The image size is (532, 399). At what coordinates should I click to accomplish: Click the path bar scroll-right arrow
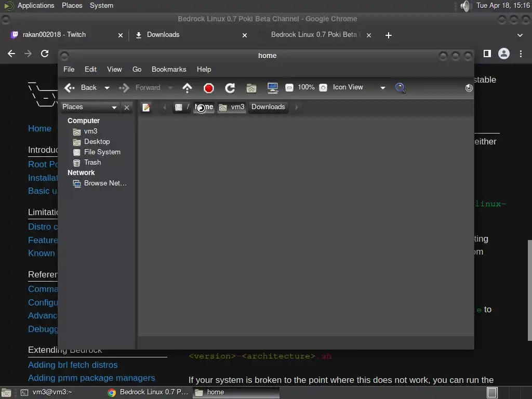click(x=296, y=107)
